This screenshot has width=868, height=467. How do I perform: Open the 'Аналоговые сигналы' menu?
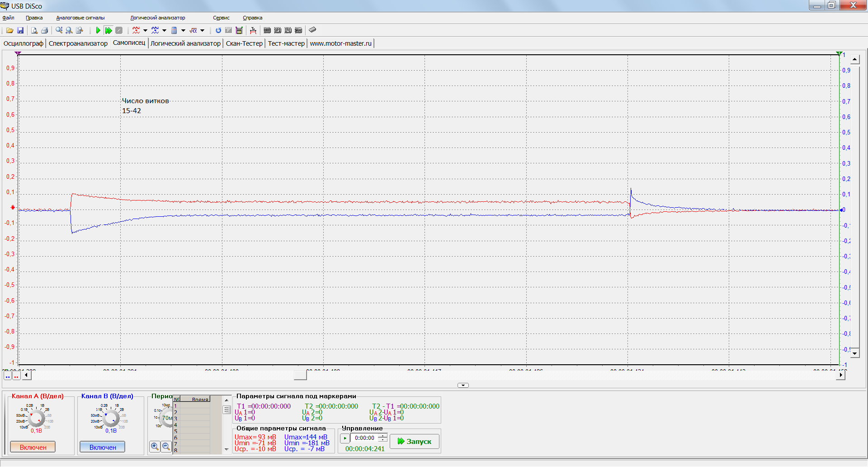coord(80,18)
